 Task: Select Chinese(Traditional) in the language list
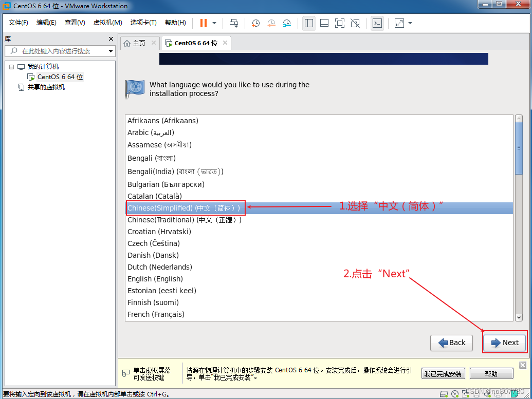(185, 220)
